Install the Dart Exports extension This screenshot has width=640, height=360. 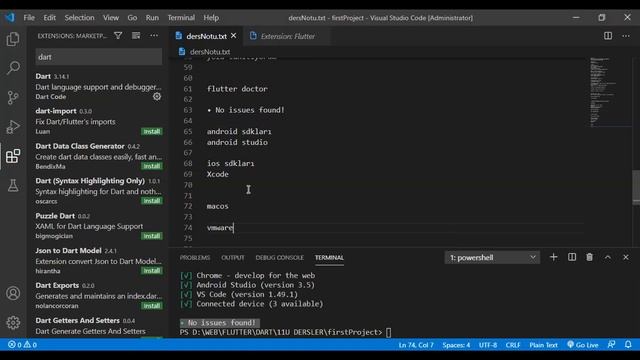[x=151, y=306]
